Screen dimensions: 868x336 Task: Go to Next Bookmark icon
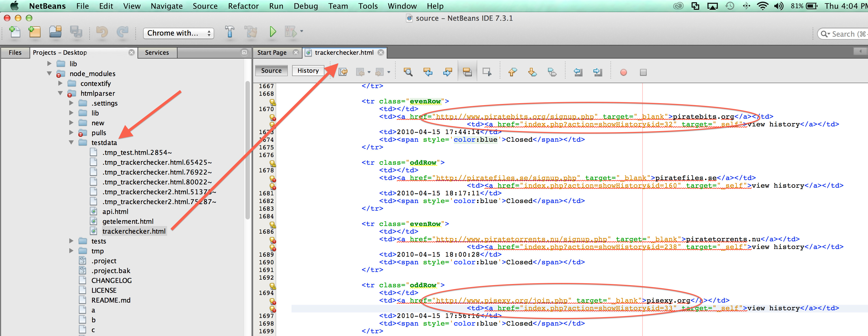coord(532,72)
